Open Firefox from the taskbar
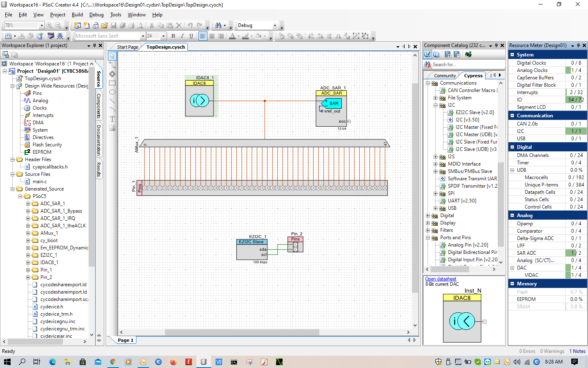Viewport: 588px width, 368px height. point(173,362)
